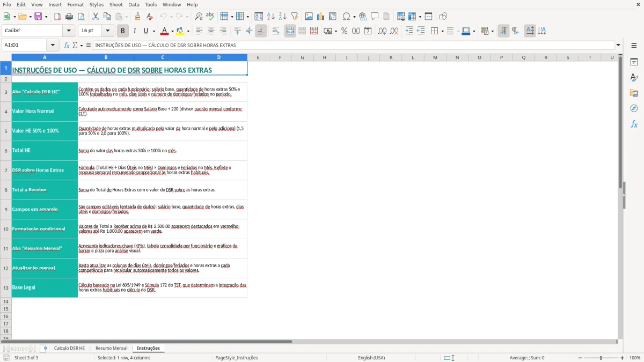
Task: Click the Clear Direct Formatting icon
Action: (x=149, y=17)
